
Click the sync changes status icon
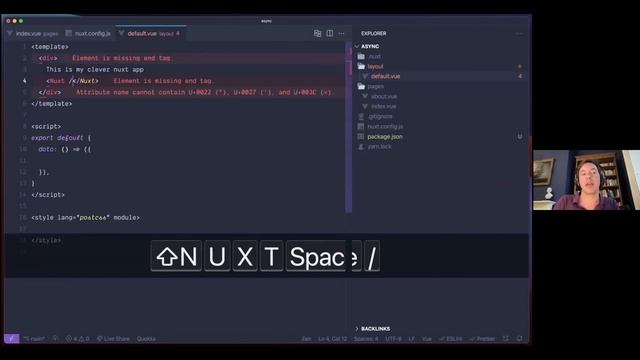click(55, 339)
